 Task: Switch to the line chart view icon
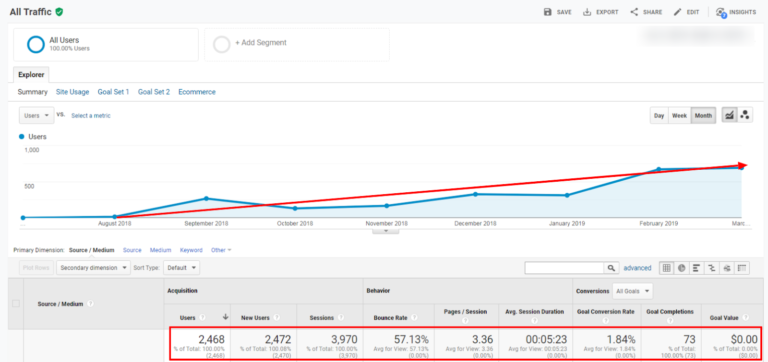730,116
